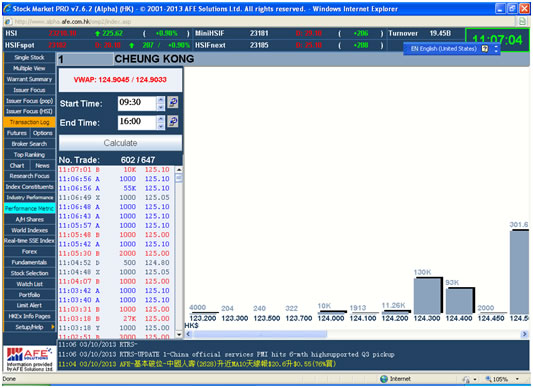Click the 130K bar at 124.300
The image size is (533, 388).
[x=428, y=296]
